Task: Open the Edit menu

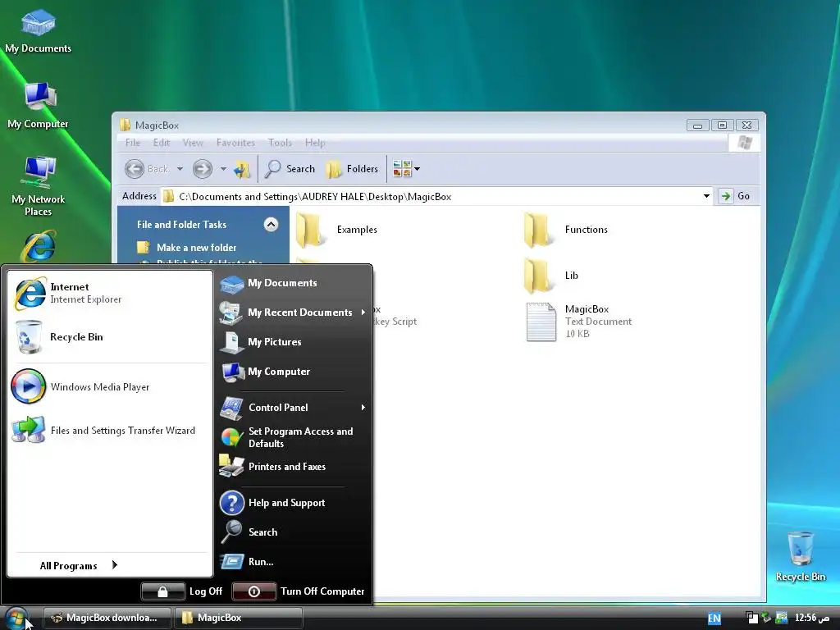Action: point(162,143)
